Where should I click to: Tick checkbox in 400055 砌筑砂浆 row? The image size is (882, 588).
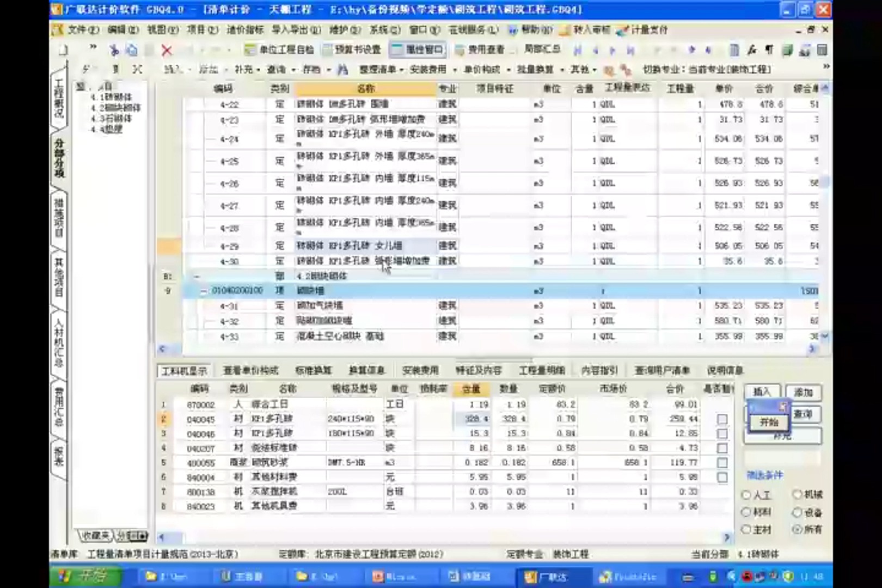(722, 463)
